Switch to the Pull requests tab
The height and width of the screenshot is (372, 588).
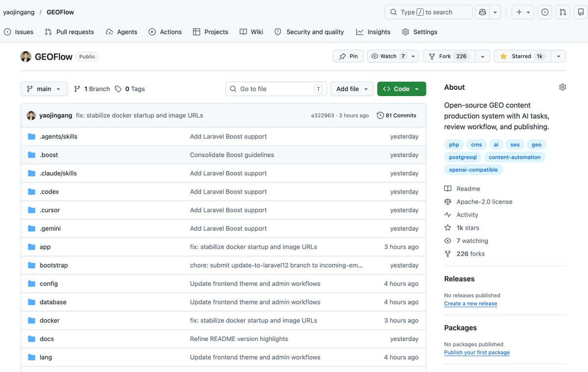click(69, 32)
